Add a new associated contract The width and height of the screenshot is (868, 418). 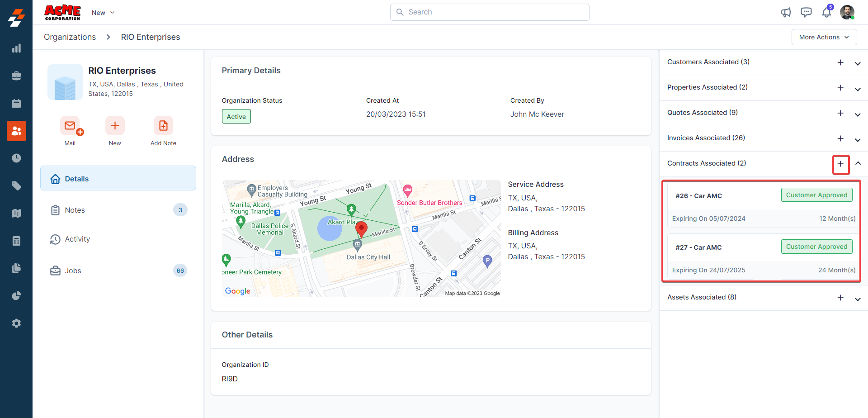point(840,164)
